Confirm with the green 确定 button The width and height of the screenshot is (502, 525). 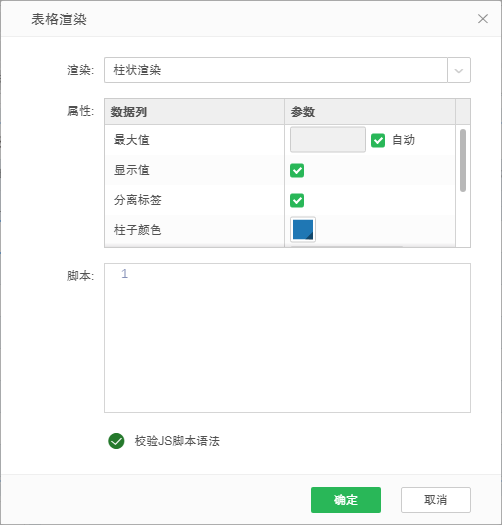346,500
